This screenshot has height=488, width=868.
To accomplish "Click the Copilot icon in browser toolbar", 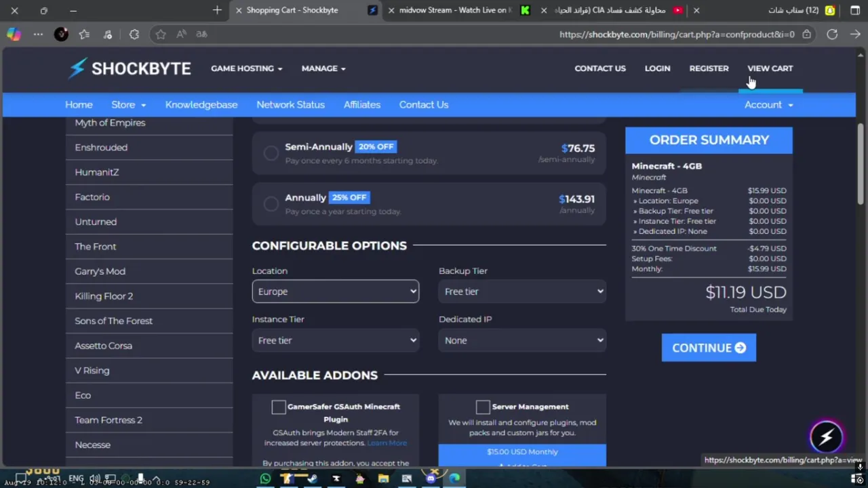I will coord(14,34).
